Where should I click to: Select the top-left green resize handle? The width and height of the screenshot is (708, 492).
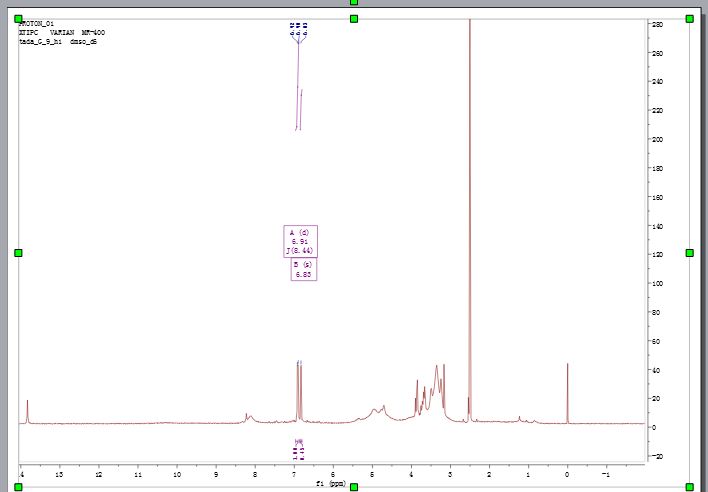18,19
